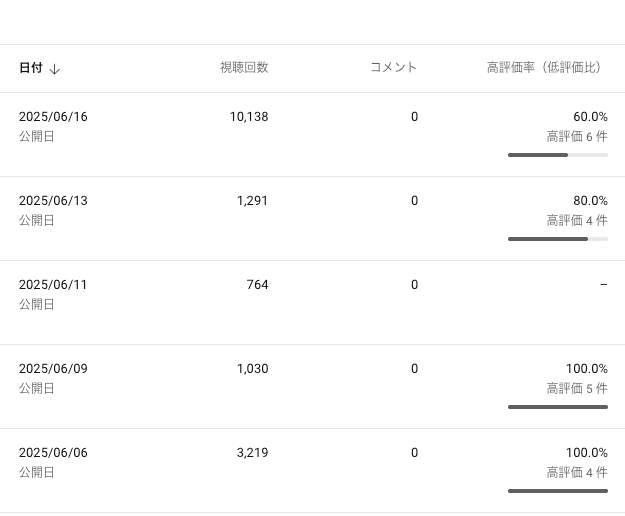Click the 60.0% like ratio bar

[557, 155]
